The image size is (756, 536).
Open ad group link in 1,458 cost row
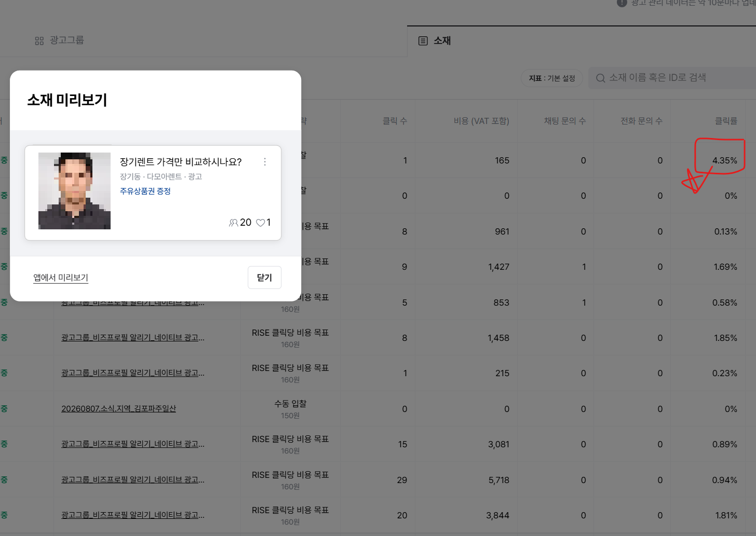[x=133, y=338]
